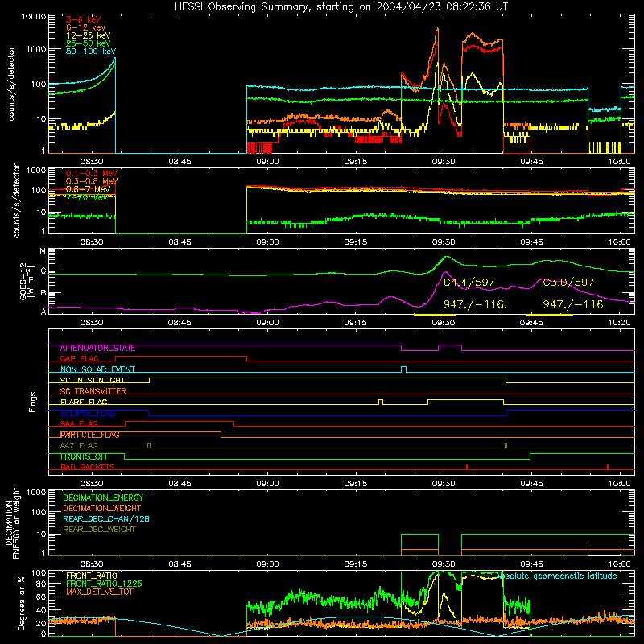Screen dimensions: 644x644
Task: Click the GAP_FLAG label
Action: coord(80,358)
